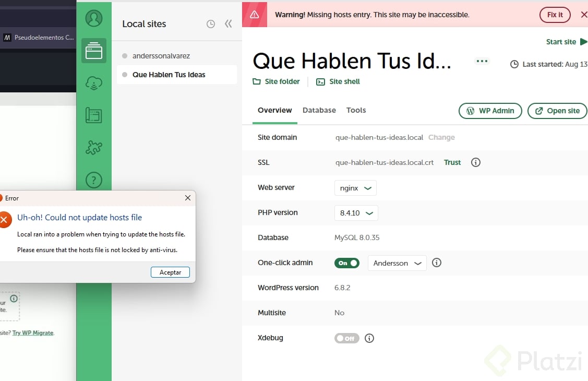The width and height of the screenshot is (588, 381).
Task: Click the Fix it button in warning banner
Action: point(555,15)
